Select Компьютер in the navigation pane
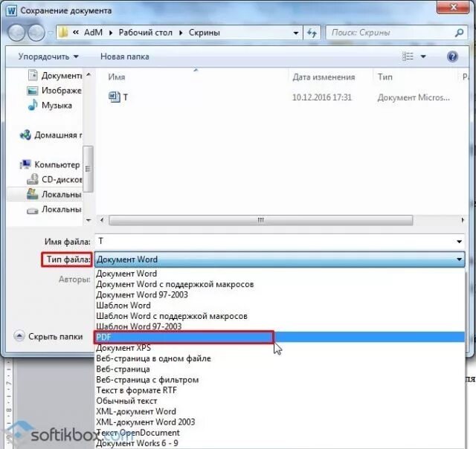This screenshot has height=449, width=476. [x=50, y=164]
